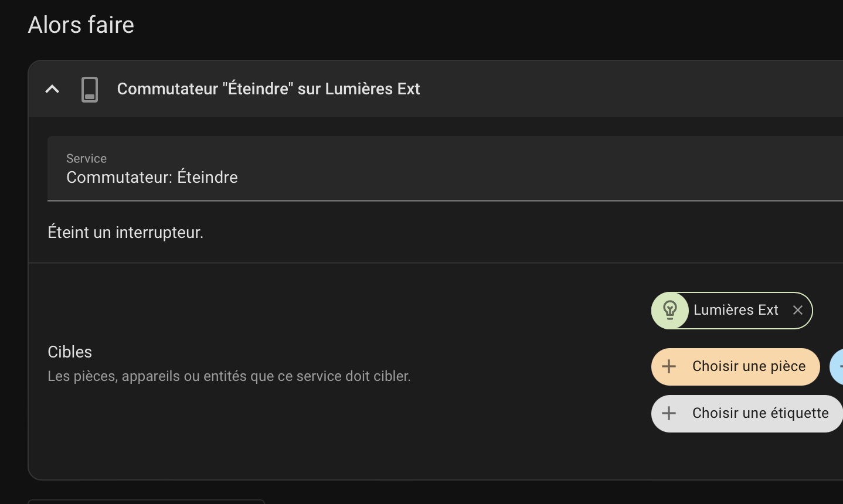Image resolution: width=843 pixels, height=504 pixels.
Task: Click the plus icon on the blue chip
Action: pos(840,367)
